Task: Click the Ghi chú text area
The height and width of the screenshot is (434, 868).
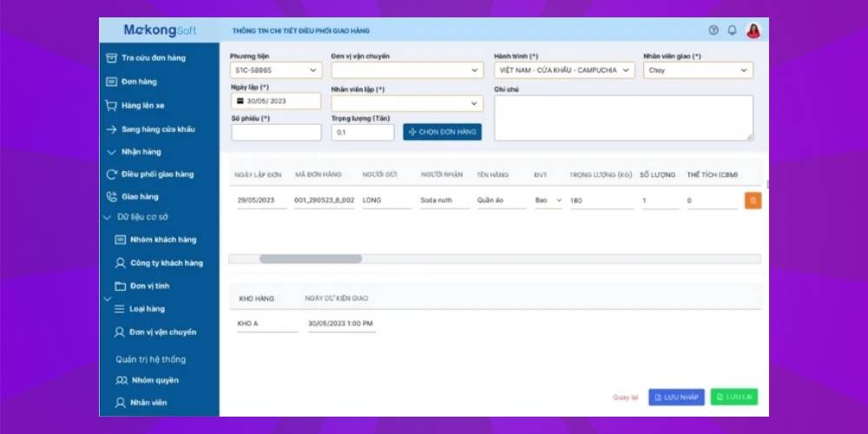Action: click(623, 117)
